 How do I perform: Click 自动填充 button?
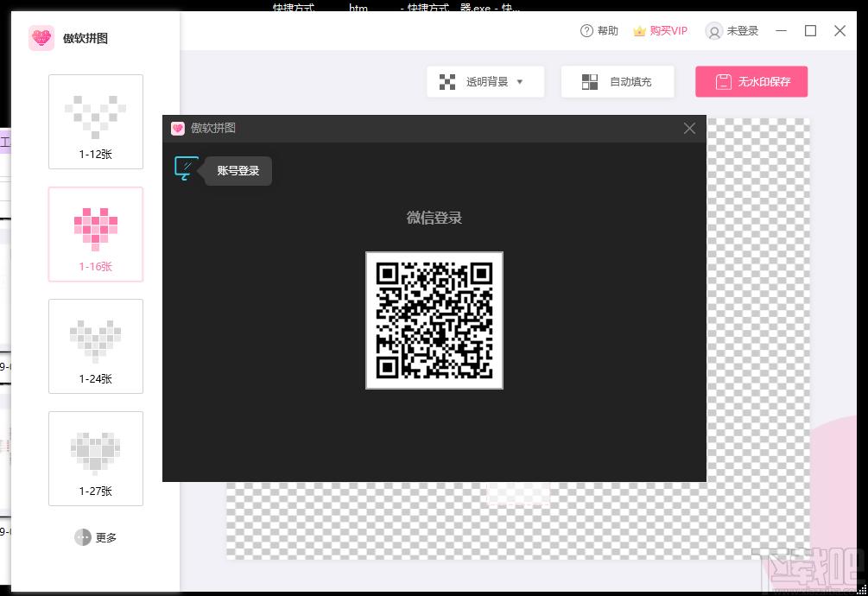pyautogui.click(x=618, y=82)
